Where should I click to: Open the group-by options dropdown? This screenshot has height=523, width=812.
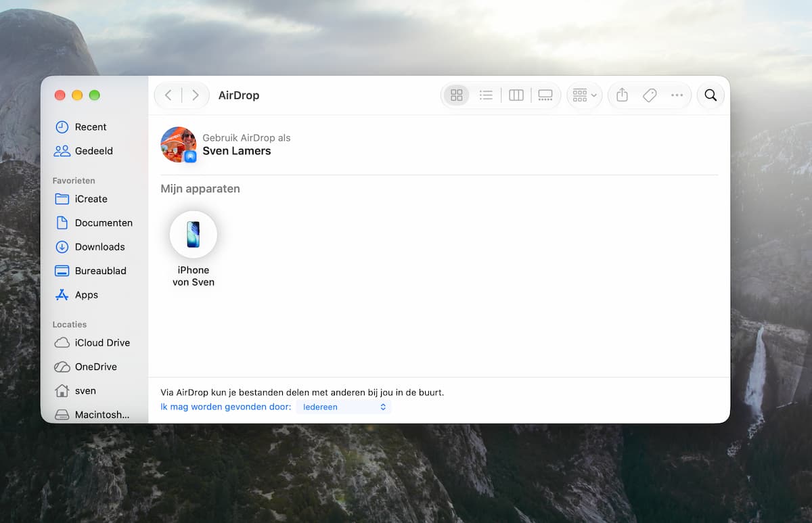584,95
